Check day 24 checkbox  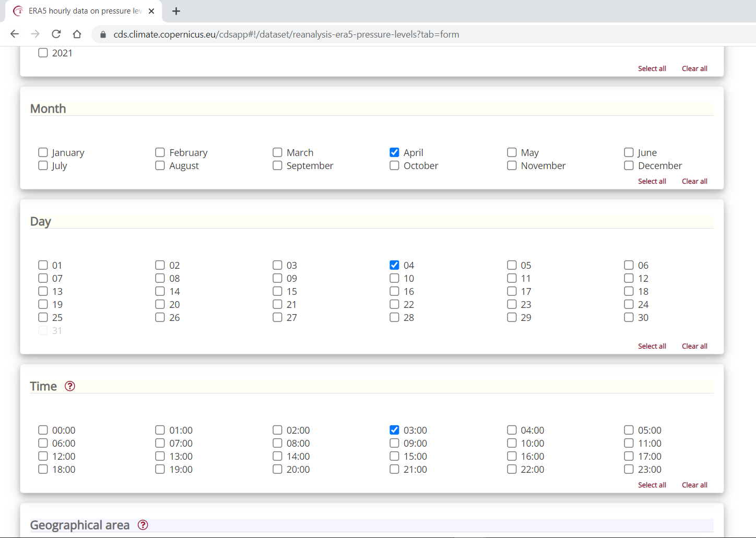(629, 304)
